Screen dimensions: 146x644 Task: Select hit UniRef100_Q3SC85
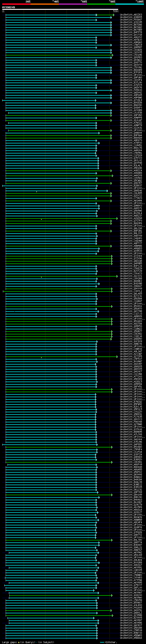(x=131, y=22)
